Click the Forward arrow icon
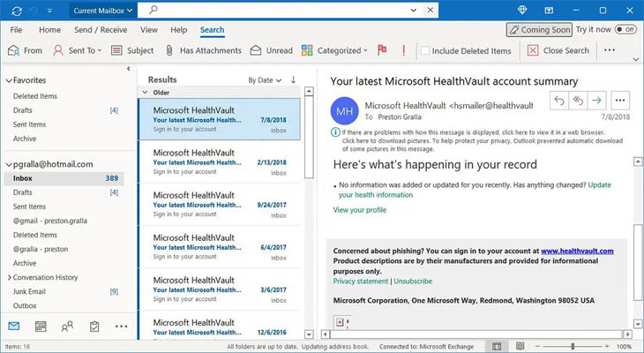 pyautogui.click(x=596, y=100)
